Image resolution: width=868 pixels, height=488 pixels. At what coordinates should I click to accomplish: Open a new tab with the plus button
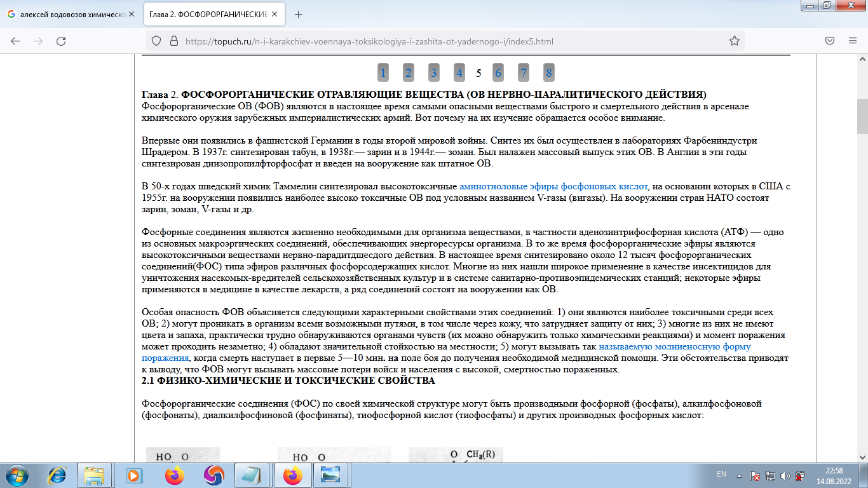click(299, 14)
